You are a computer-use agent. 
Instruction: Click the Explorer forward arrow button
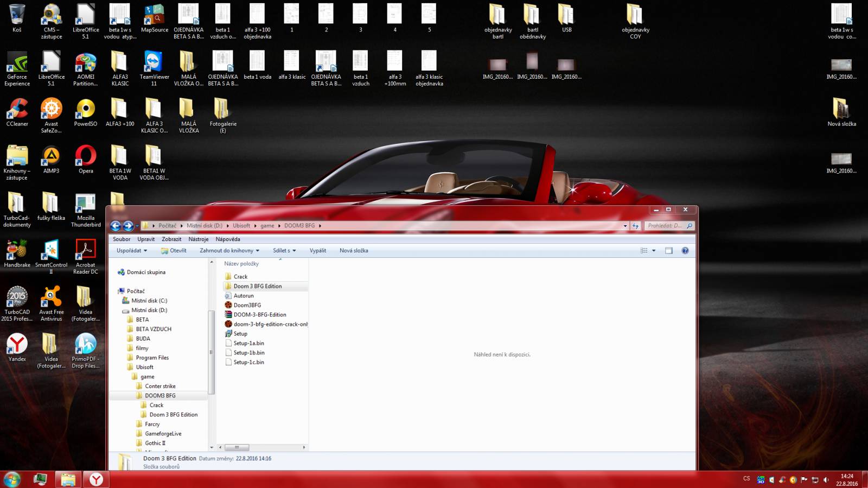[128, 226]
